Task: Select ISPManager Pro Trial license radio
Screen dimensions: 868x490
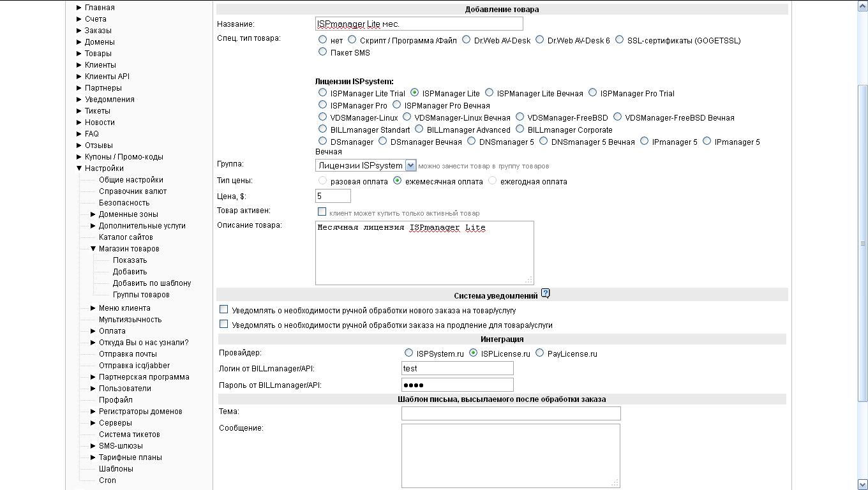Action: 593,93
